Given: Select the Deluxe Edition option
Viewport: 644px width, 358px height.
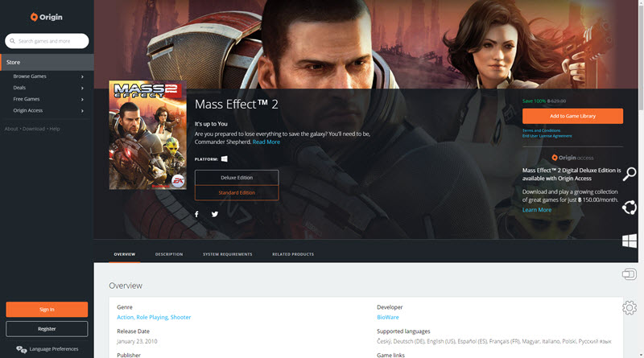Looking at the screenshot, I should point(237,177).
